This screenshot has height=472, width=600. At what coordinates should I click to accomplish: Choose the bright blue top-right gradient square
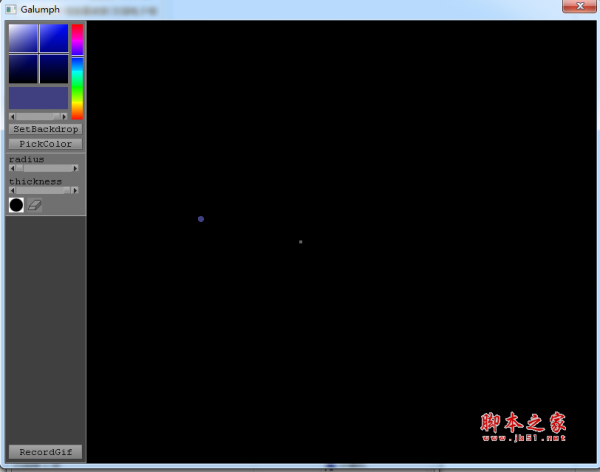tap(54, 38)
